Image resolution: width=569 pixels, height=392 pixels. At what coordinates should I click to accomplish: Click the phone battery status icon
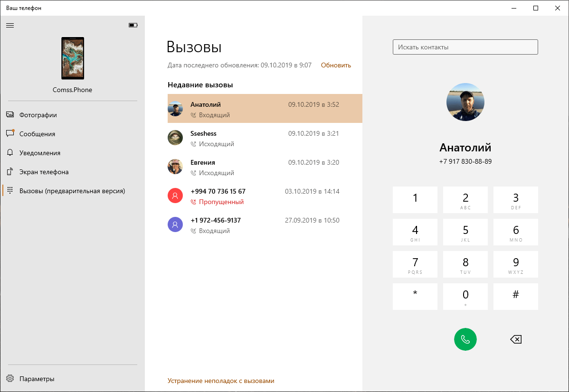pyautogui.click(x=133, y=25)
